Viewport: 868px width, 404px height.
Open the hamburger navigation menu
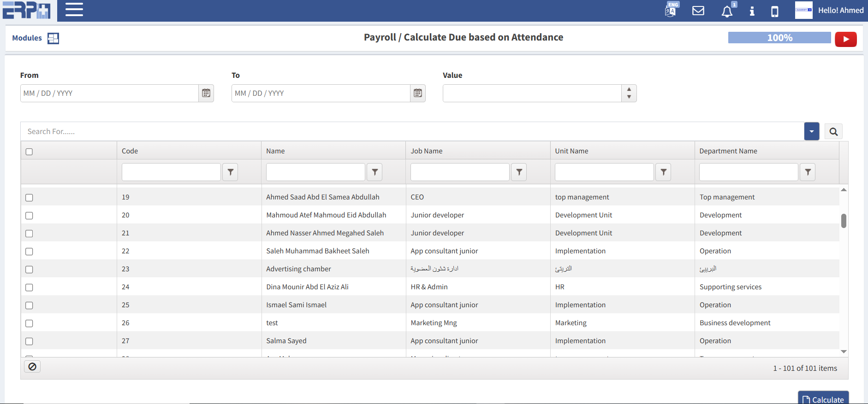(74, 10)
